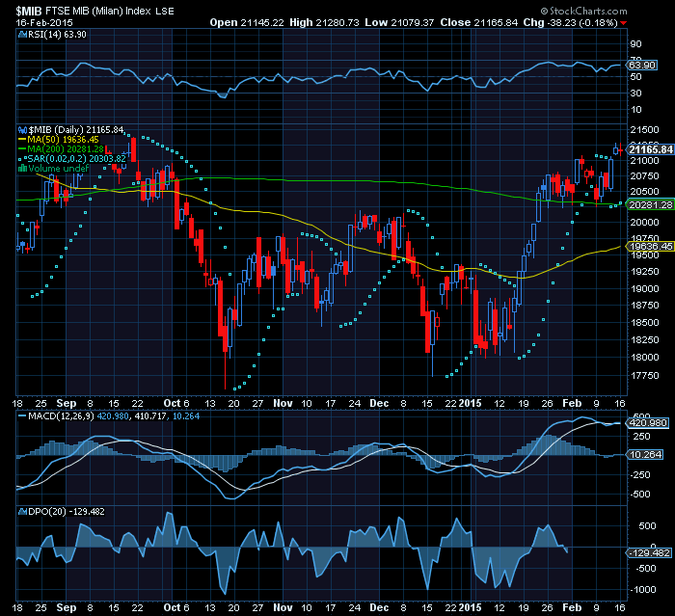Click Nov on the bottom DPO date axis
675x616 pixels.
[283, 607]
